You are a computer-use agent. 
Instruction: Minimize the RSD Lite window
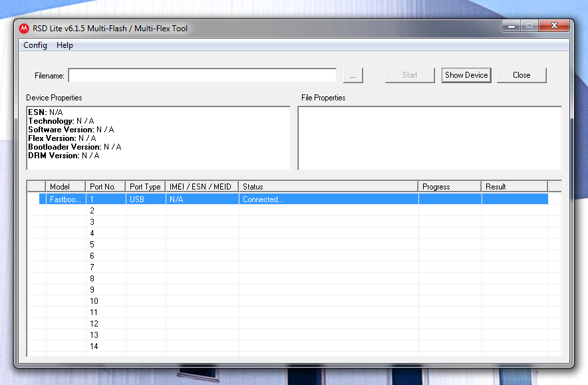click(511, 26)
